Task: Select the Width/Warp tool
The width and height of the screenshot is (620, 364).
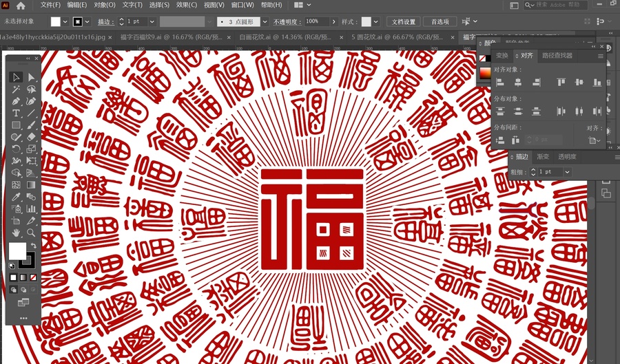Action: pos(16,161)
